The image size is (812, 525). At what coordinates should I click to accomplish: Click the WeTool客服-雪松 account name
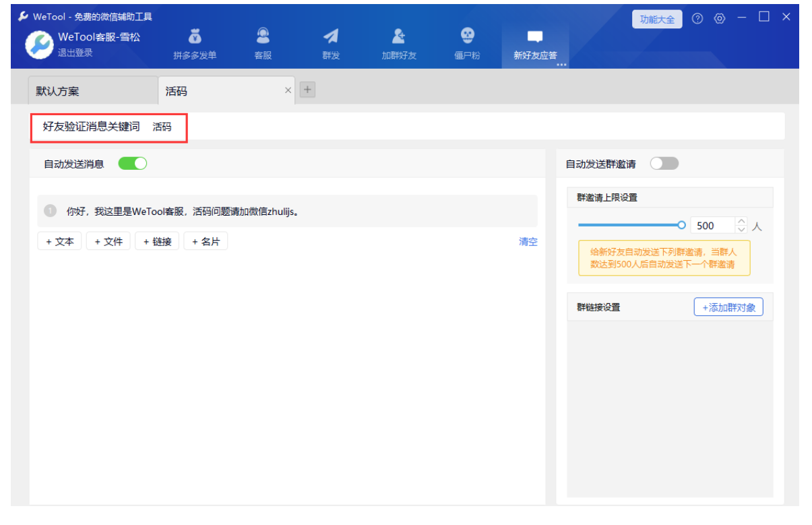pos(99,37)
